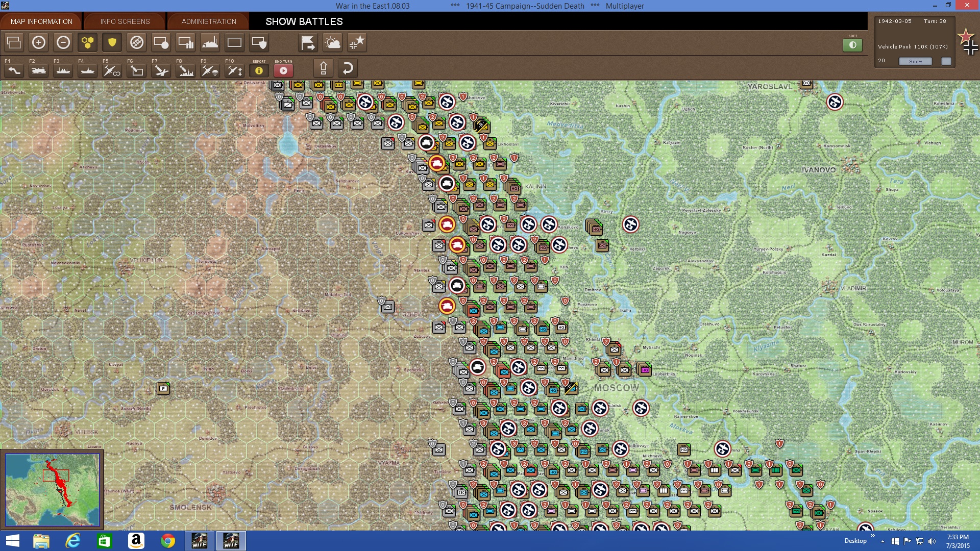Click the red End Turn button
The width and height of the screenshot is (980, 551).
pos(284,71)
